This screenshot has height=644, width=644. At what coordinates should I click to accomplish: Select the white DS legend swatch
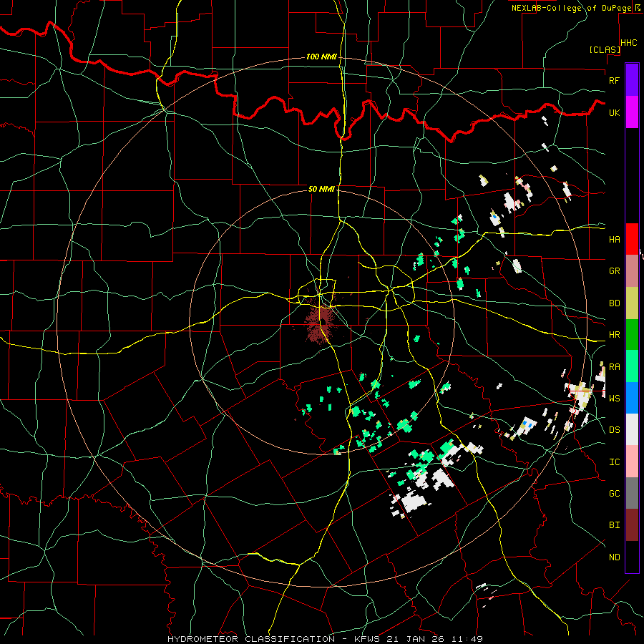coord(632,429)
